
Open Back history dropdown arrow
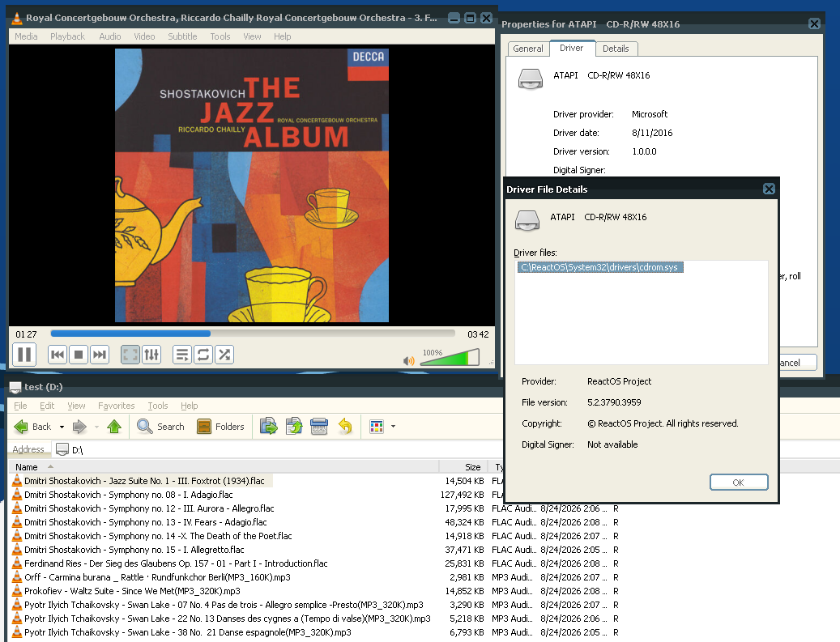(62, 427)
